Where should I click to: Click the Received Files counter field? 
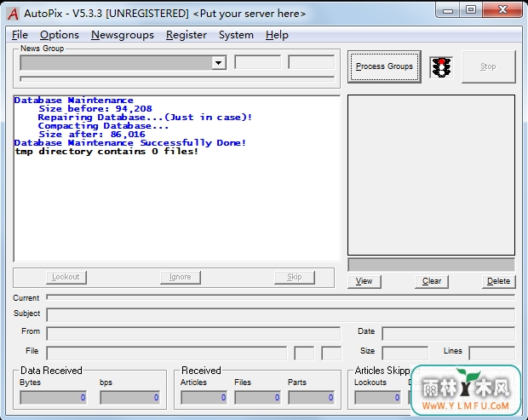coord(257,398)
